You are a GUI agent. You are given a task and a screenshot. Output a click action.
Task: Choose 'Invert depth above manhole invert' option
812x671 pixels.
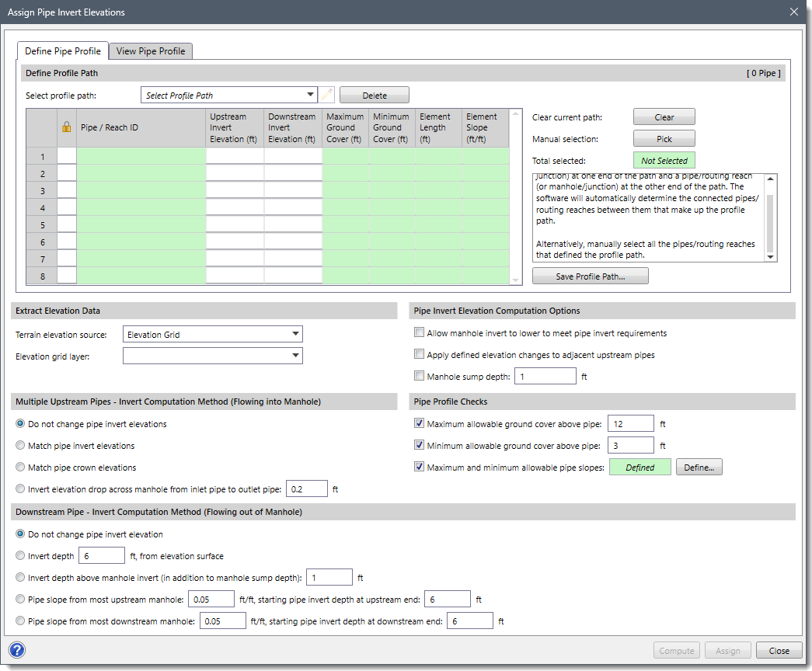click(19, 577)
